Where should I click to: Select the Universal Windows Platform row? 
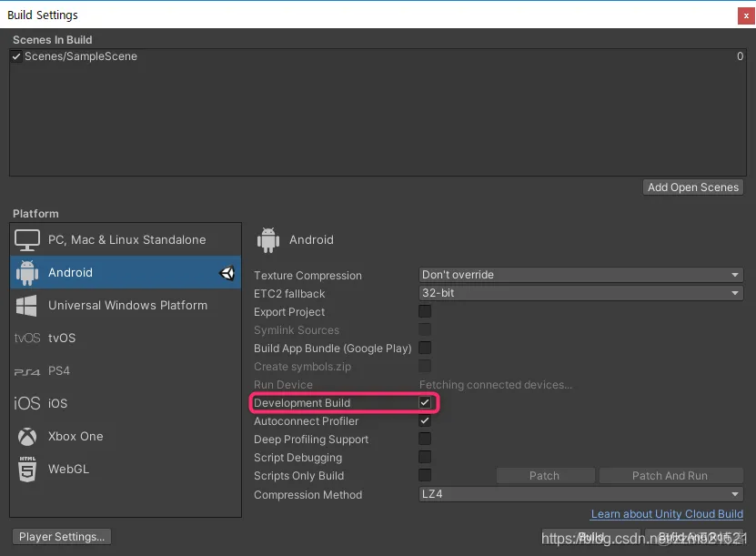pyautogui.click(x=126, y=305)
